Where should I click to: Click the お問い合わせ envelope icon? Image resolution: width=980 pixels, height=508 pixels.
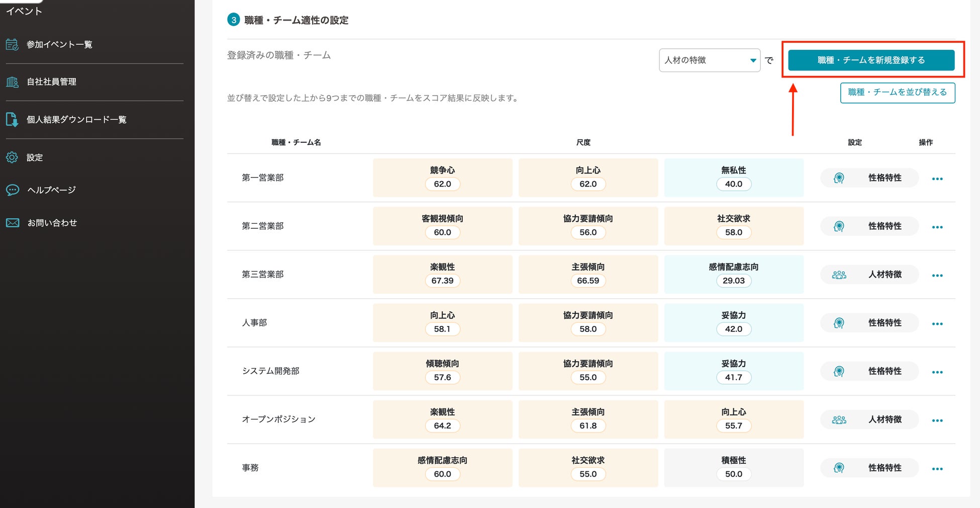pos(12,223)
